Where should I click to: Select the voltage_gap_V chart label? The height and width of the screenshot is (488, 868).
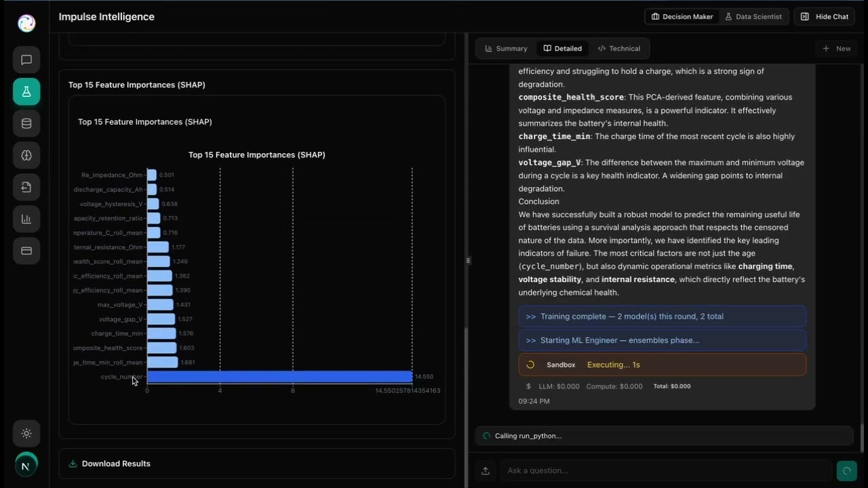point(121,319)
